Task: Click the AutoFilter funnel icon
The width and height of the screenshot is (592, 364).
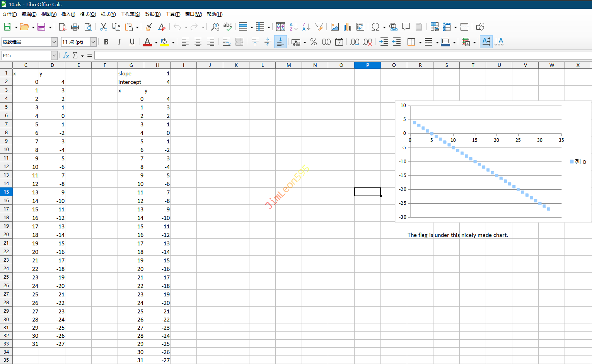Action: tap(319, 27)
